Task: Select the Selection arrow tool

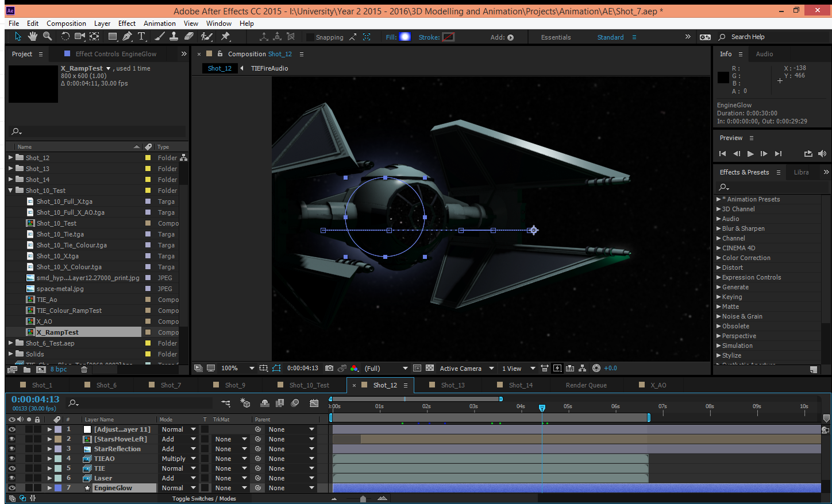Action: [x=18, y=37]
